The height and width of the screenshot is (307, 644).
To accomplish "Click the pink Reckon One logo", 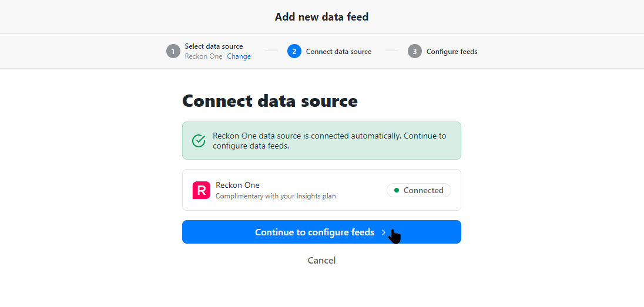I will tap(201, 190).
